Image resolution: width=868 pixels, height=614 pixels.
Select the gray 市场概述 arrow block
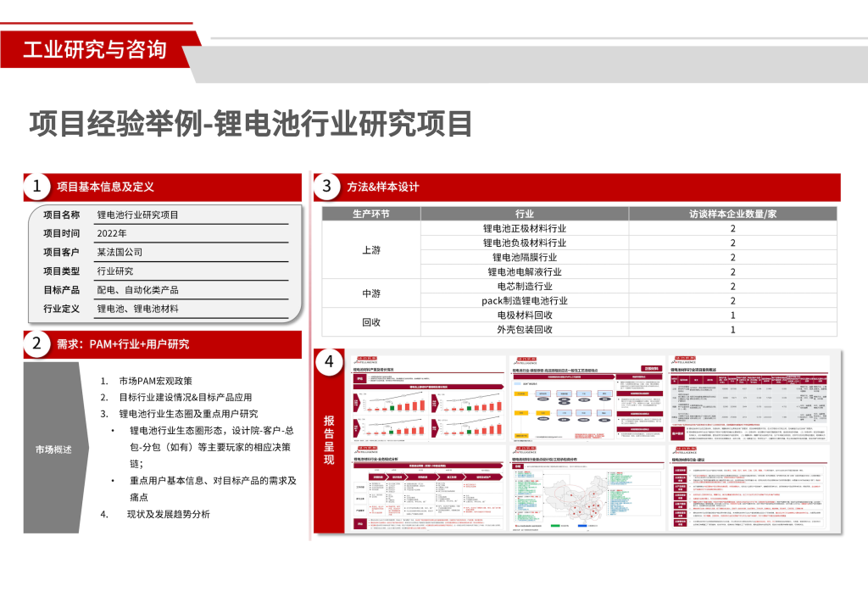pos(56,448)
